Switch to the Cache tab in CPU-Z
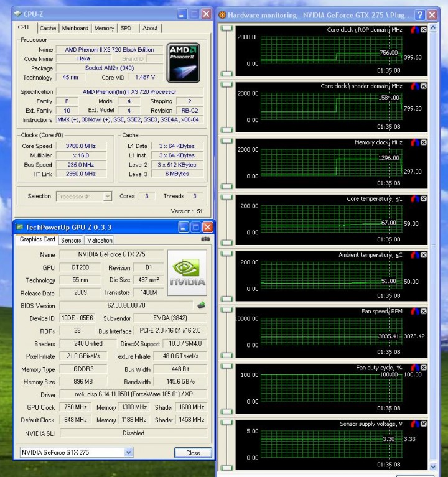448x477 pixels. point(48,28)
